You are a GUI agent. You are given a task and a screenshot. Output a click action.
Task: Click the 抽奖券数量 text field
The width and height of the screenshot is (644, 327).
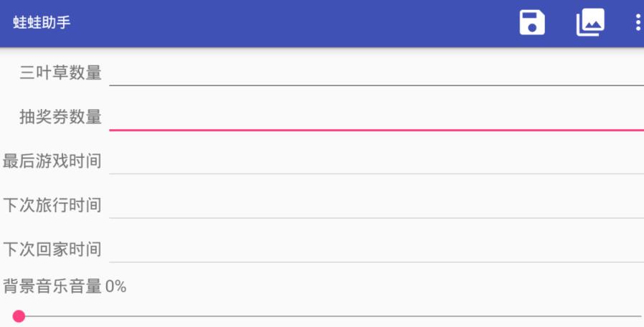pyautogui.click(x=376, y=117)
